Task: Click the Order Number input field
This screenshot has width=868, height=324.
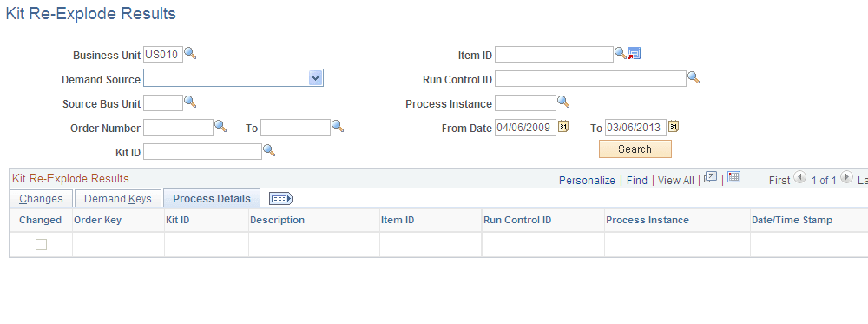Action: click(x=178, y=128)
